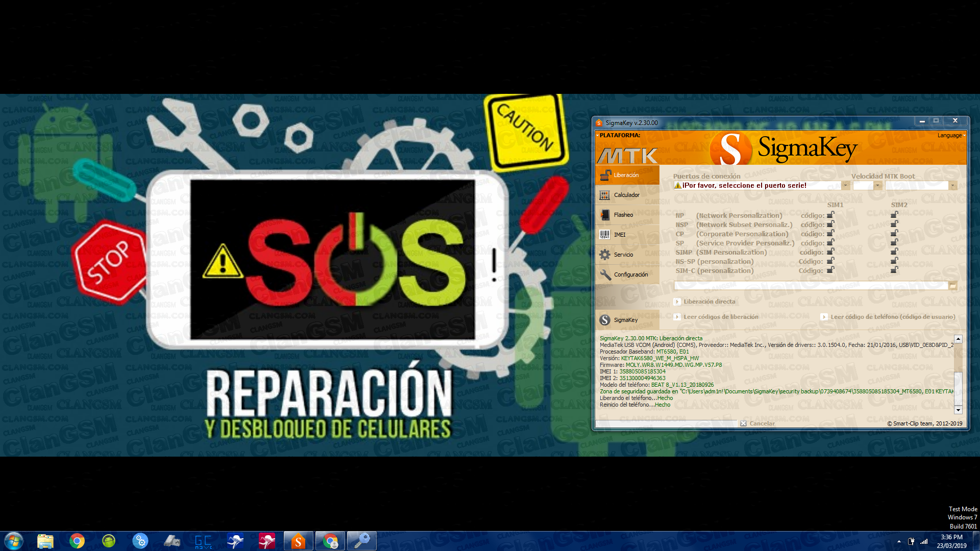The height and width of the screenshot is (551, 980).
Task: Open Windows Explorer from the taskbar
Action: click(45, 541)
